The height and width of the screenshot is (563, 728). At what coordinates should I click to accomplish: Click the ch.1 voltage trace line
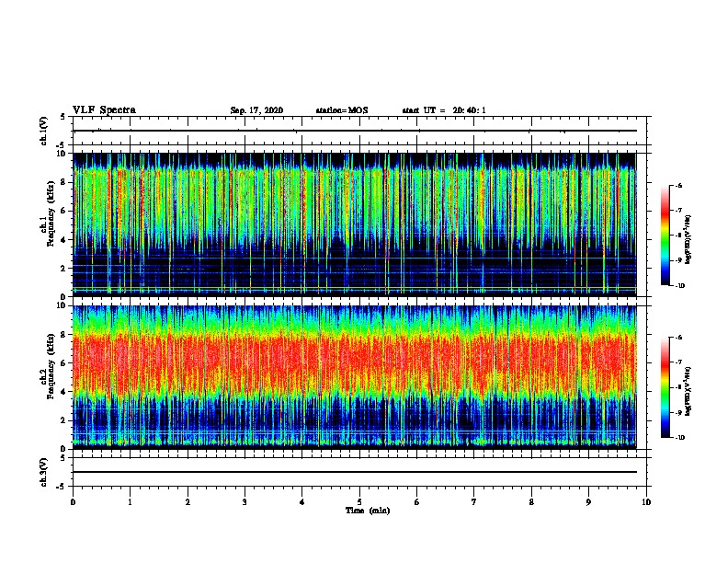click(x=355, y=131)
